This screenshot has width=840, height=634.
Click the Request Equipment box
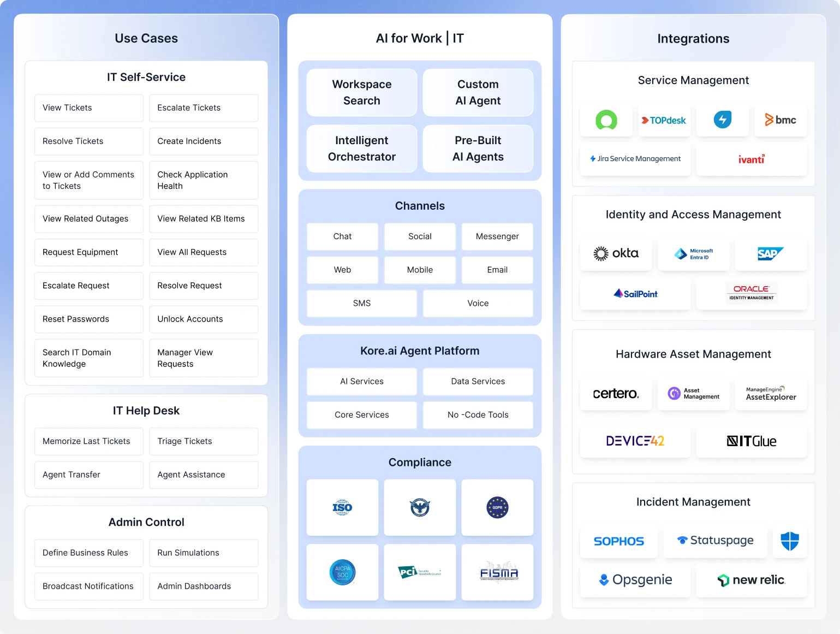pyautogui.click(x=89, y=252)
